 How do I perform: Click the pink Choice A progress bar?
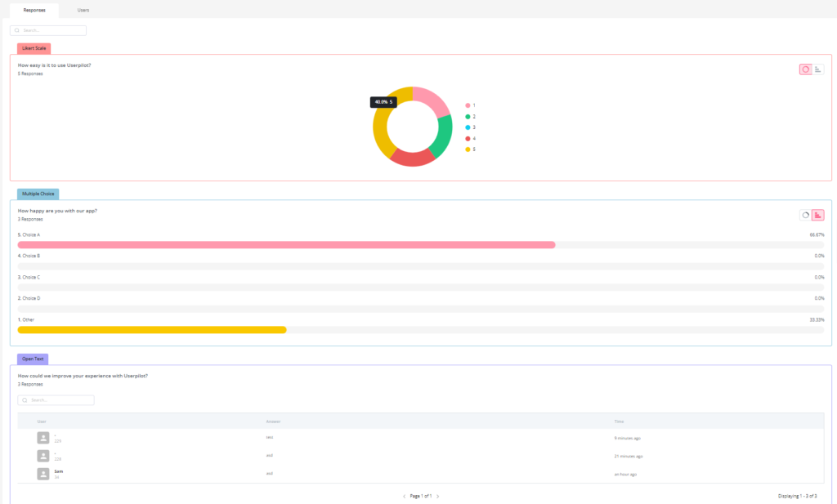pos(286,244)
